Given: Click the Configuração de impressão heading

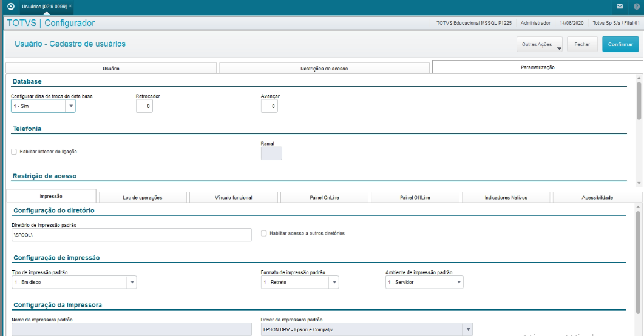Looking at the screenshot, I should (56, 258).
